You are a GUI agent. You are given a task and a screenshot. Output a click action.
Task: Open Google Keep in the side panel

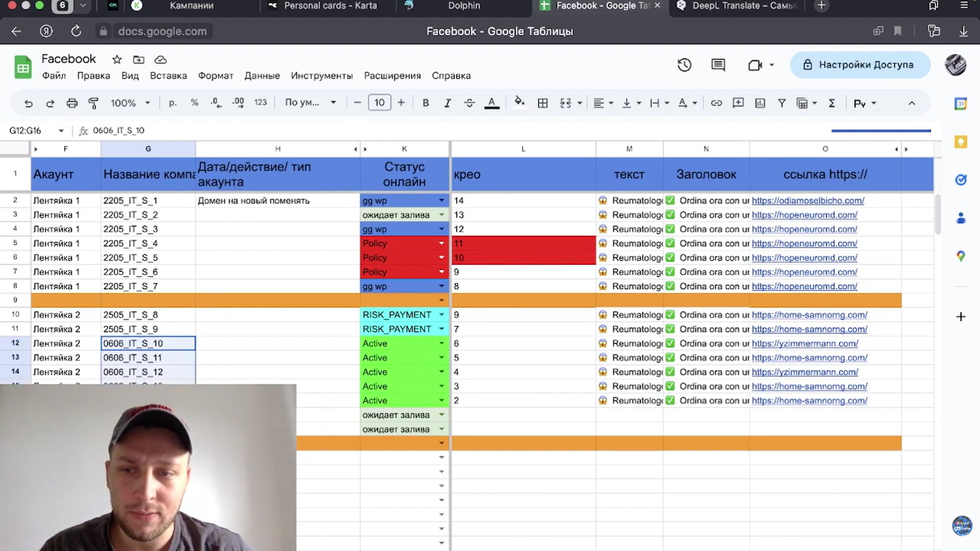coord(961,142)
